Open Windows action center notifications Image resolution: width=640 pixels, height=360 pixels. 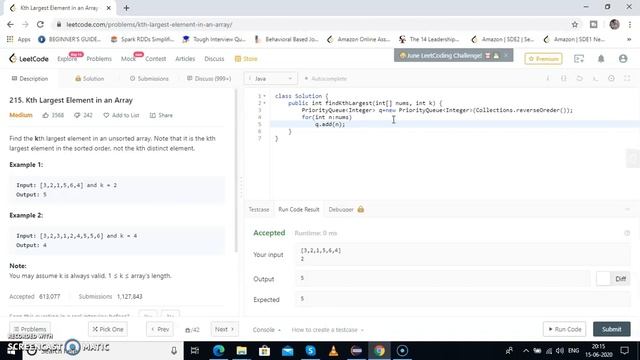624,350
